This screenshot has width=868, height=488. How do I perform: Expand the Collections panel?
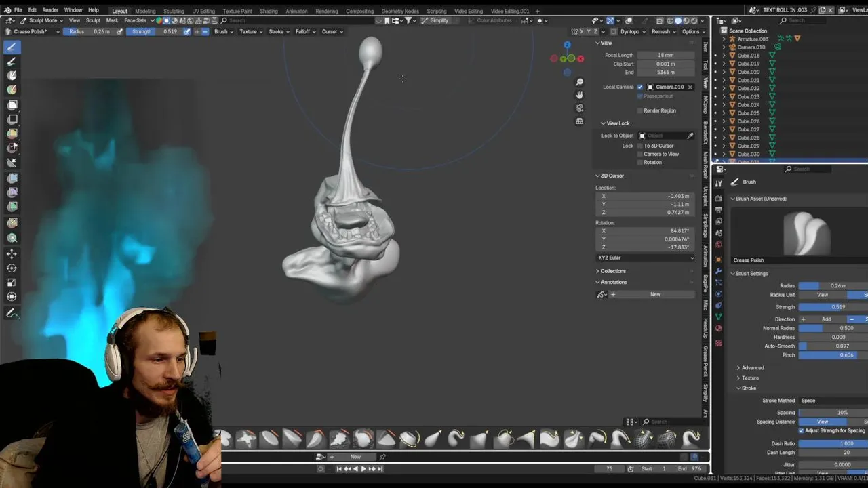pos(612,271)
